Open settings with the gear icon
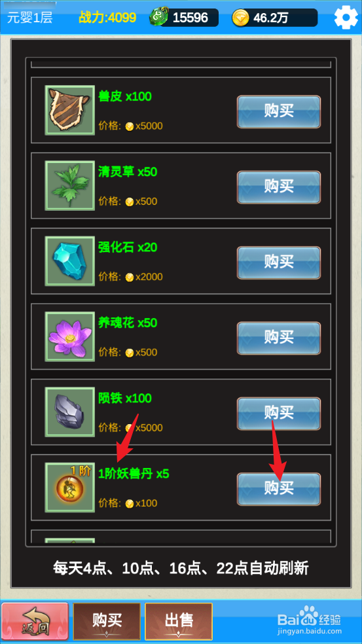This screenshot has height=644, width=362. click(346, 17)
